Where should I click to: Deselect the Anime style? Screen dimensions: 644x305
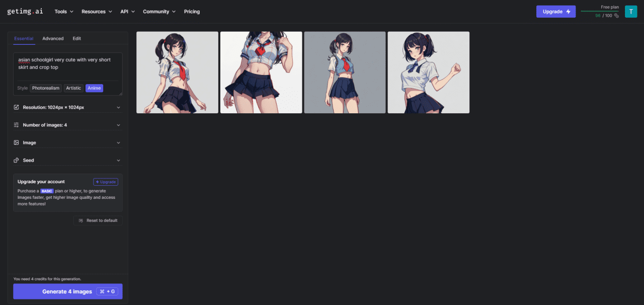pos(94,88)
